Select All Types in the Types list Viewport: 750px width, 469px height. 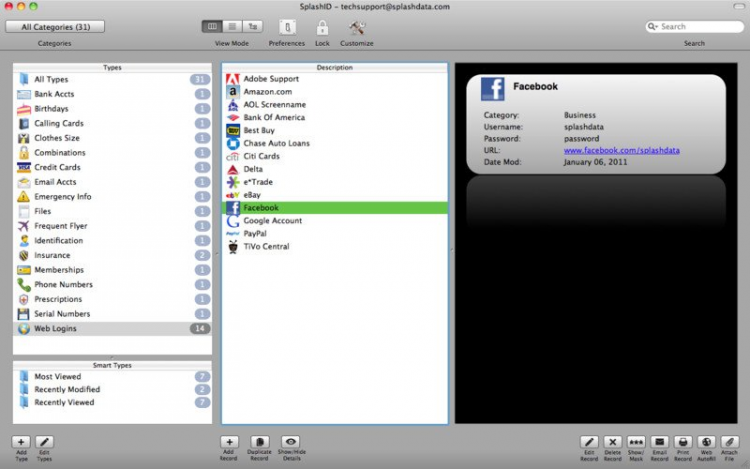click(112, 79)
